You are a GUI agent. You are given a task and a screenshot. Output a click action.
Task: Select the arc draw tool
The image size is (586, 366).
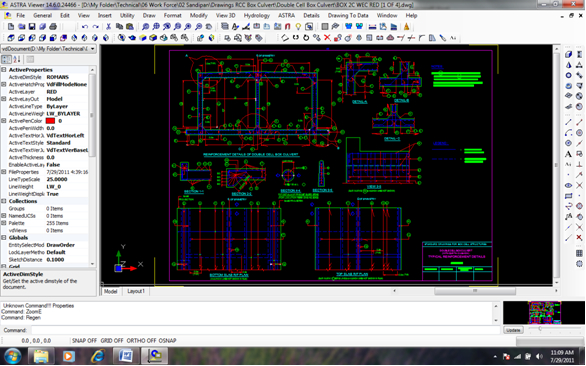(568, 132)
